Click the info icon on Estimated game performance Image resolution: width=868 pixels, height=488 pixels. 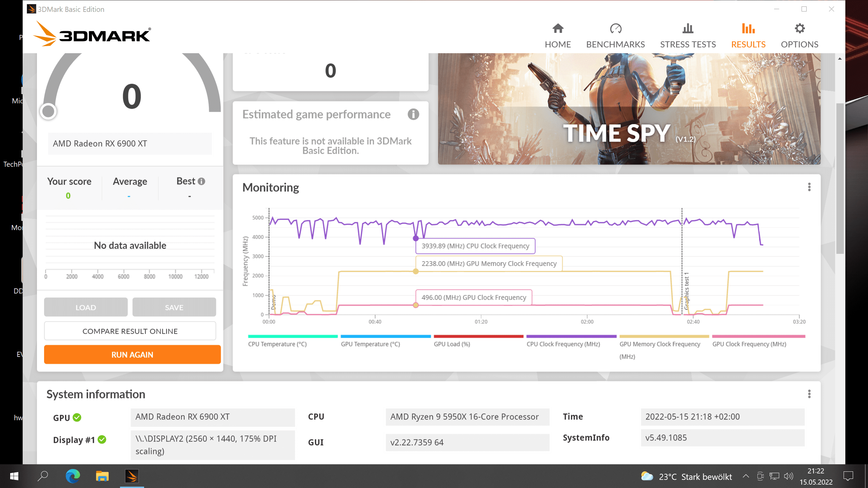(x=413, y=114)
